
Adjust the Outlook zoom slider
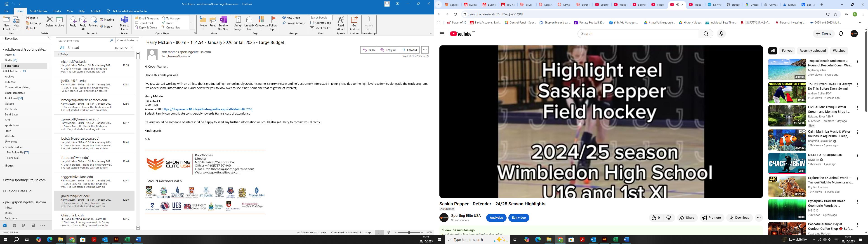click(x=409, y=232)
